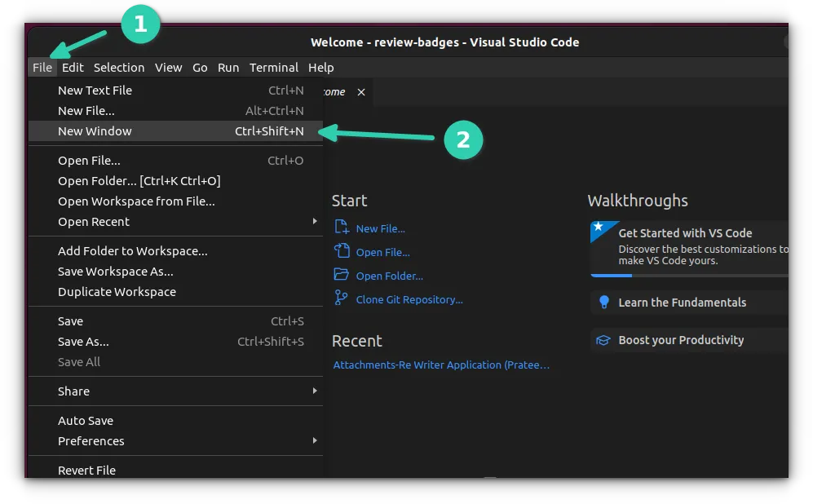Open the Help menu
Image resolution: width=813 pixels, height=504 pixels.
click(x=321, y=68)
